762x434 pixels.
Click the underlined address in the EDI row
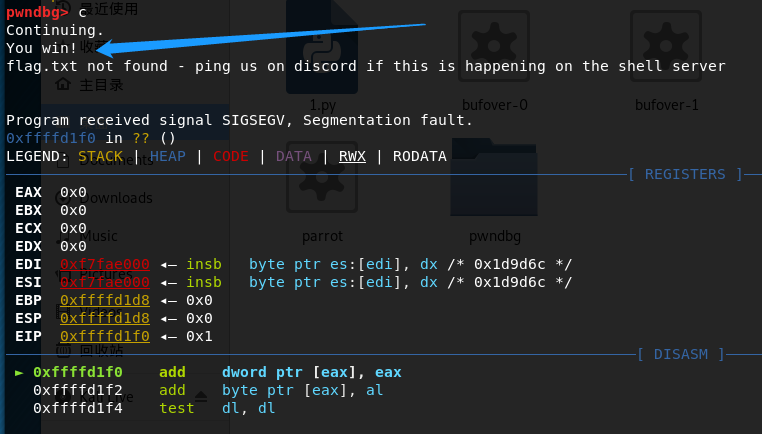105,264
